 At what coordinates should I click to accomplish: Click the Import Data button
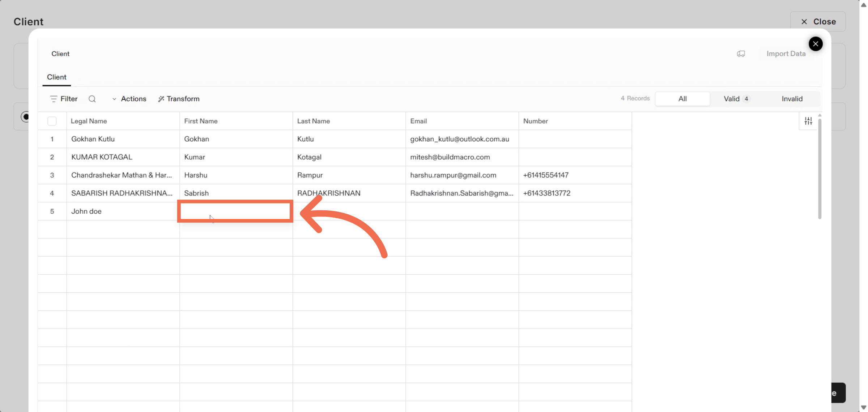pyautogui.click(x=786, y=54)
